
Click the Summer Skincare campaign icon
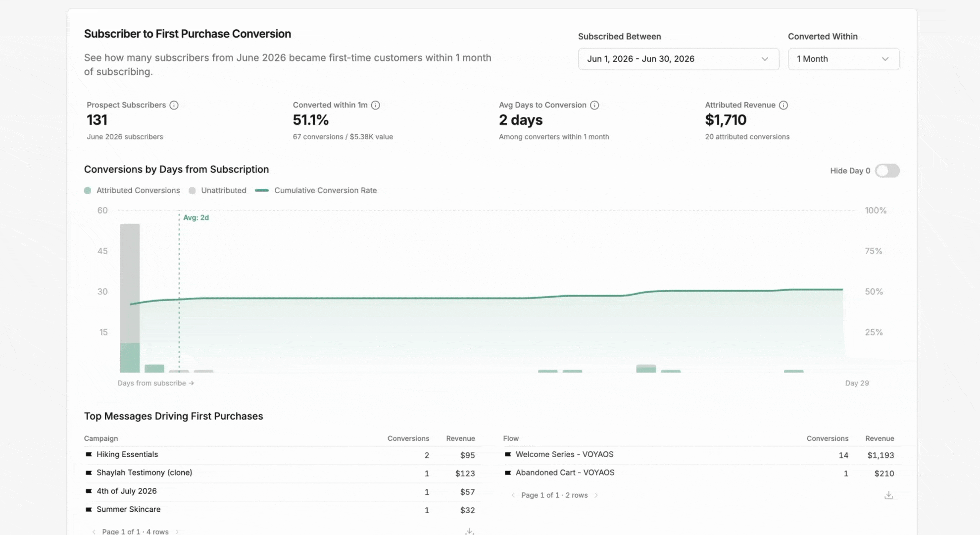point(89,509)
